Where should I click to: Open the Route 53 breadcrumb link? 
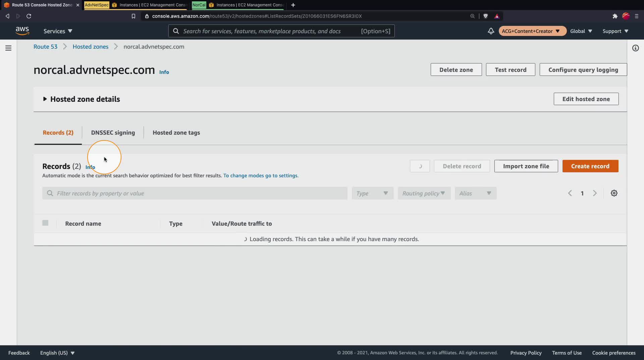coord(45,47)
